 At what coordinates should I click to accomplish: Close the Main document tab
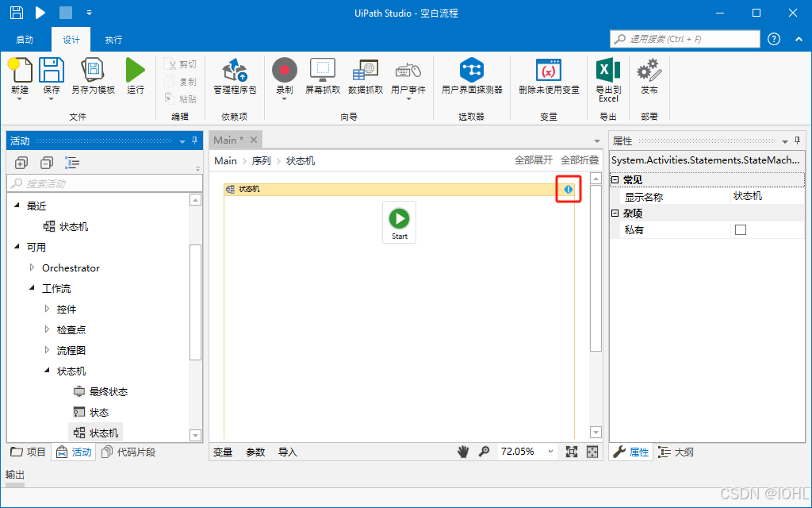point(254,140)
